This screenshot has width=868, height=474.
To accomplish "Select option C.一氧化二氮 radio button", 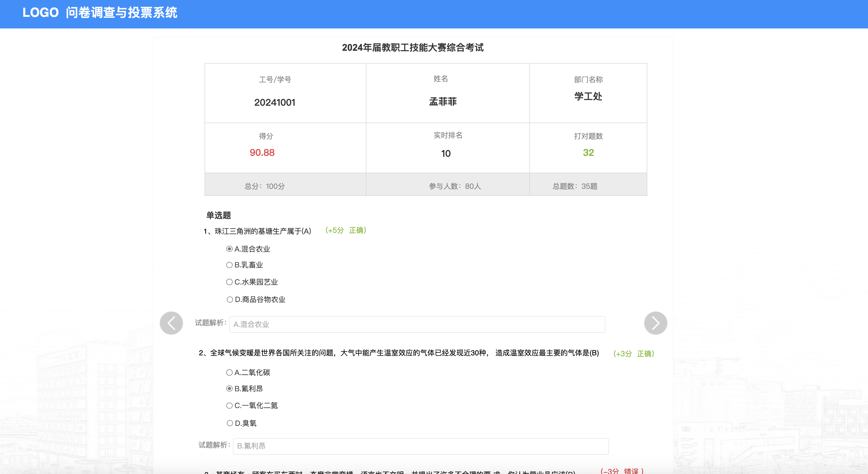I will (x=229, y=405).
